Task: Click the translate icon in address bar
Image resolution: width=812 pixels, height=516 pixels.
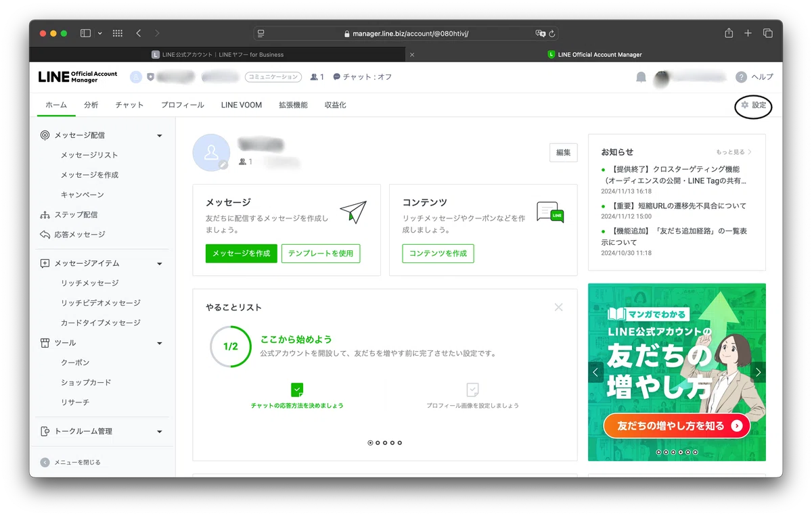Action: [540, 33]
